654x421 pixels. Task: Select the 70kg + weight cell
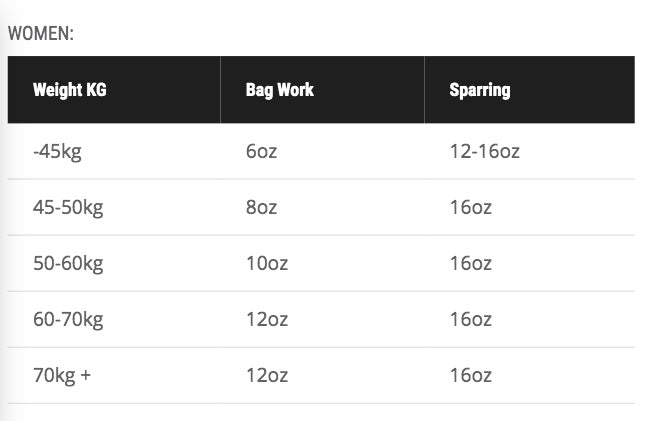point(62,376)
